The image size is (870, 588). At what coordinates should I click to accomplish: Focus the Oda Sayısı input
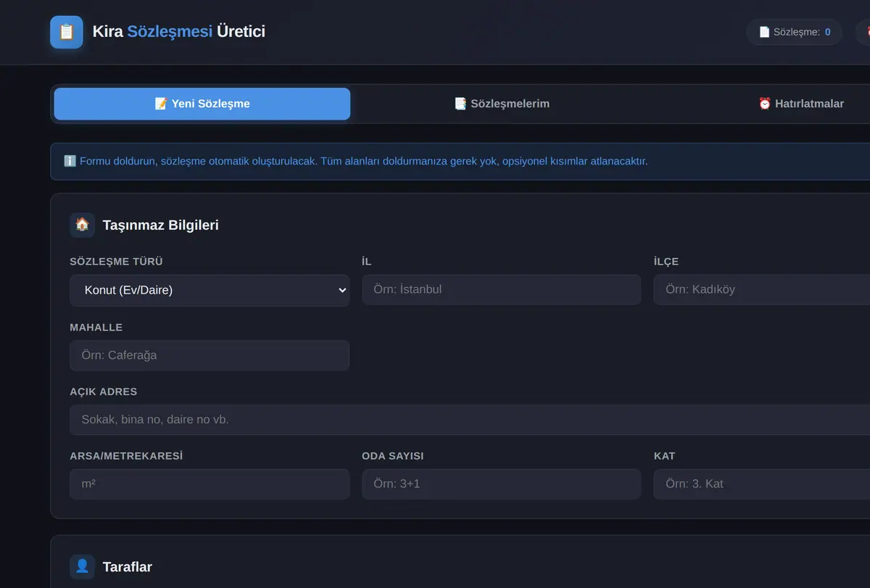coord(502,484)
